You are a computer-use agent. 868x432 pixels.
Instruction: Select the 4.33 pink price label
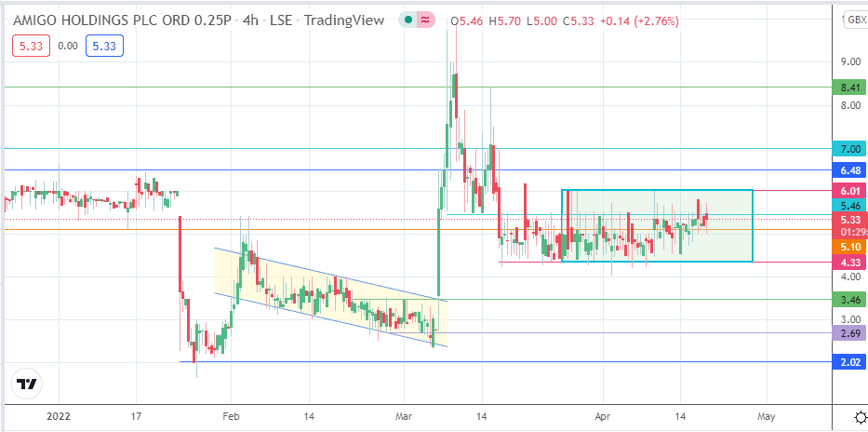click(x=849, y=262)
